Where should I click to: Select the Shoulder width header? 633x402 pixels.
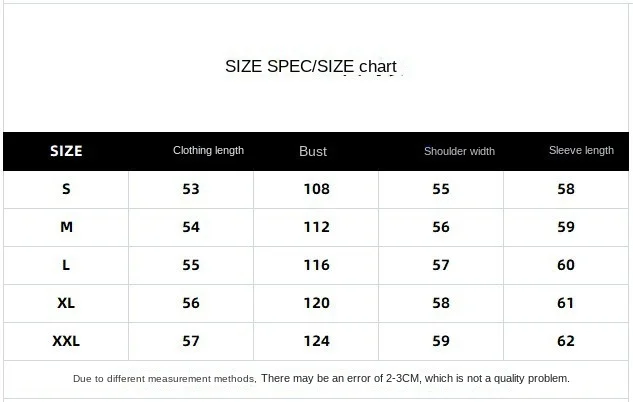coord(459,151)
